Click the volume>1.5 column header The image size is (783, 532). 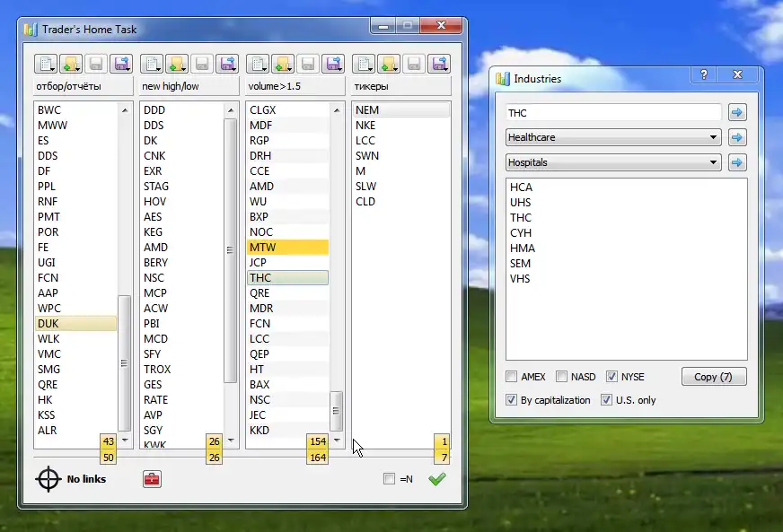(x=295, y=86)
